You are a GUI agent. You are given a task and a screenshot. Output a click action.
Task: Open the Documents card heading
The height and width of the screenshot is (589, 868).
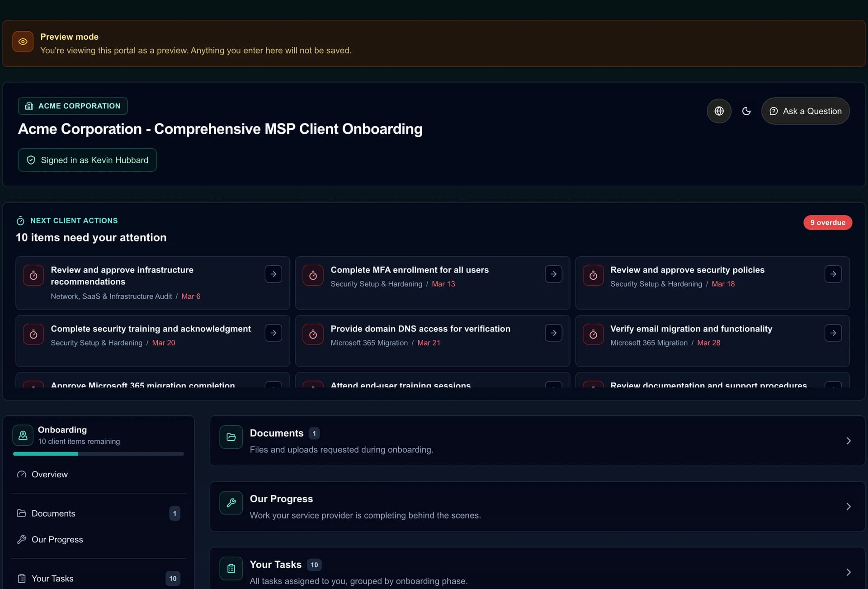pos(277,433)
